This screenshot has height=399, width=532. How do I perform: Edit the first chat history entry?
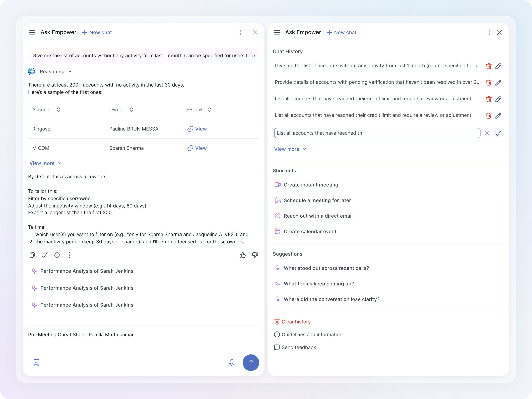click(x=498, y=66)
